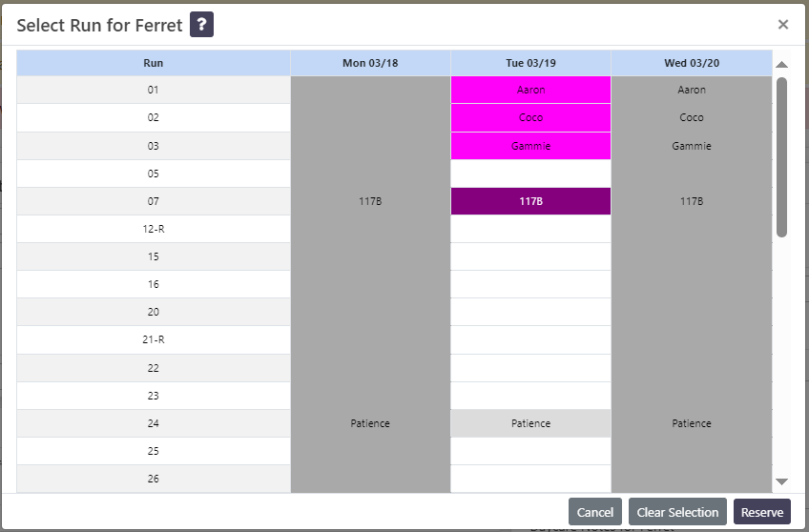Click the selected 117B Tuesday cell
The image size is (809, 532).
tap(530, 201)
